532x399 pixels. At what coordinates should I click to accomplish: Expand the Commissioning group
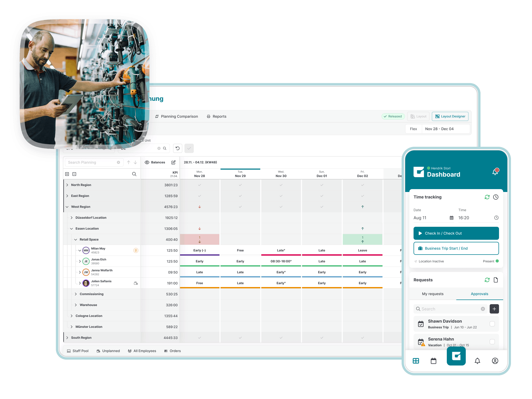click(76, 294)
